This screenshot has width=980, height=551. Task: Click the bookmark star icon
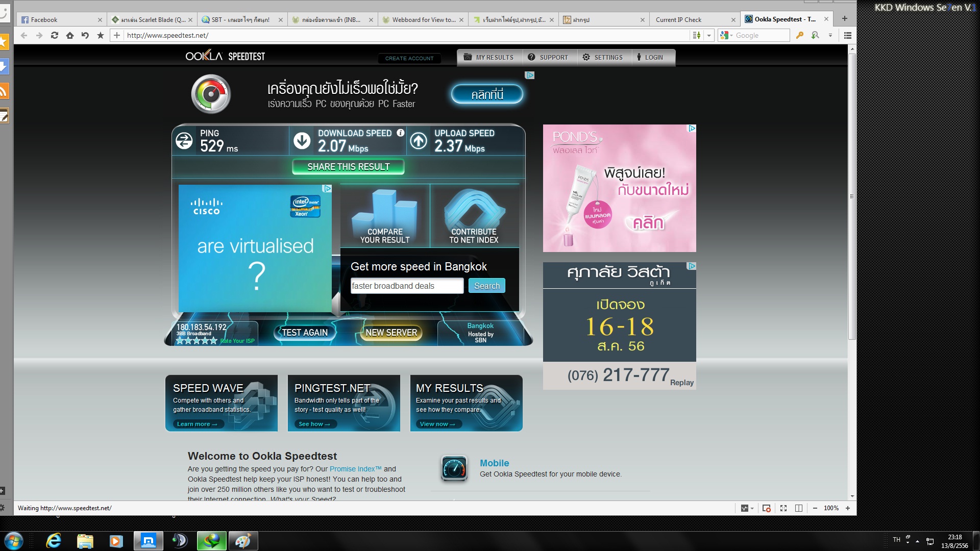(x=101, y=35)
